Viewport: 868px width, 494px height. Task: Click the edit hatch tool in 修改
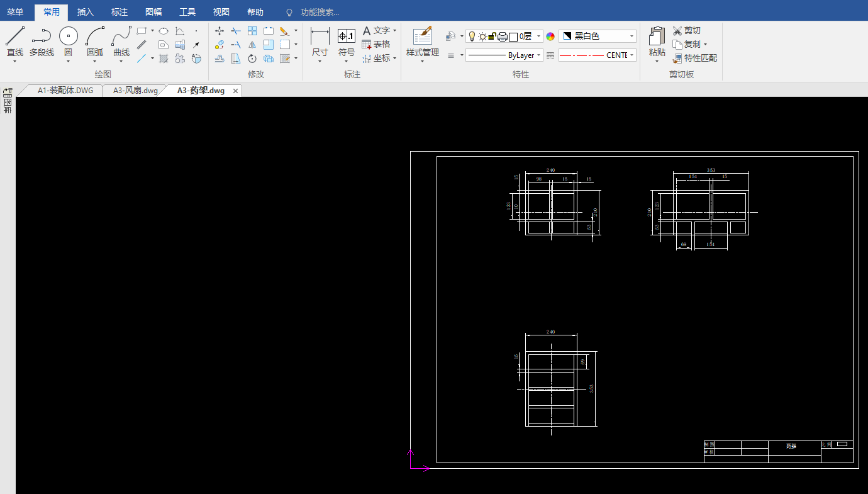tap(285, 59)
